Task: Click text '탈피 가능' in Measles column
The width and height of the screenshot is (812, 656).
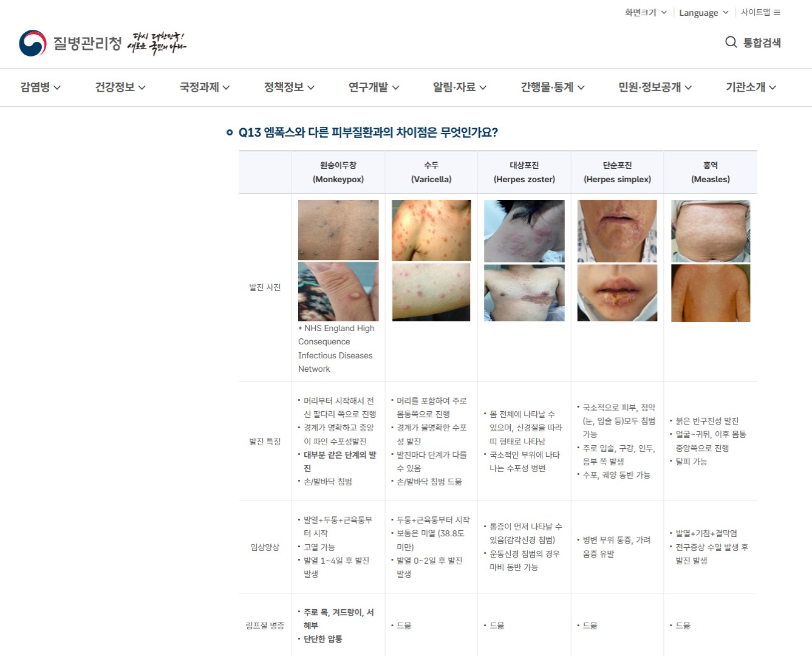Action: (x=691, y=462)
